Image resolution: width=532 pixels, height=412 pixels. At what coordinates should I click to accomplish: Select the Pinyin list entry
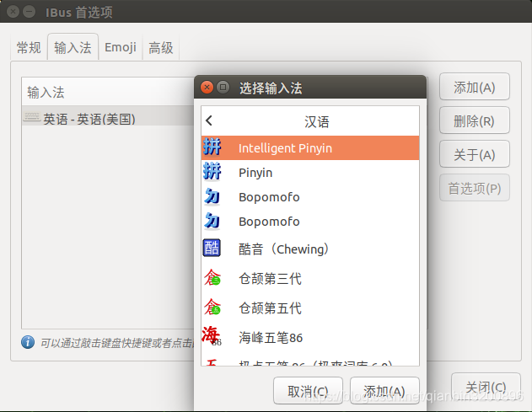310,172
